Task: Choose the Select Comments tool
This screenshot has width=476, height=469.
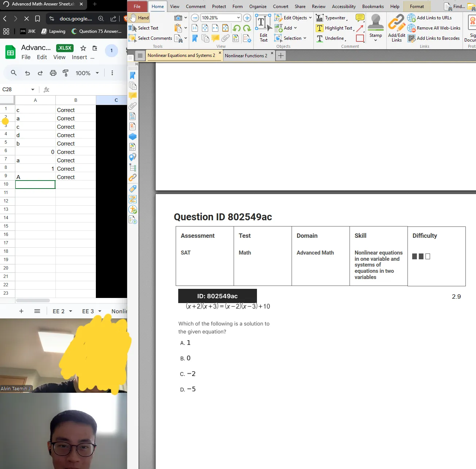Action: click(x=150, y=38)
